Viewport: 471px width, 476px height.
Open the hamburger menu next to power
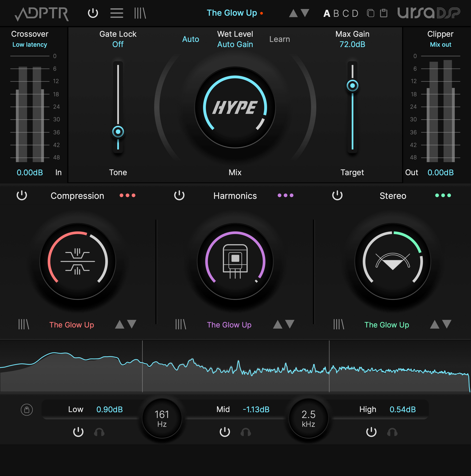pyautogui.click(x=117, y=13)
